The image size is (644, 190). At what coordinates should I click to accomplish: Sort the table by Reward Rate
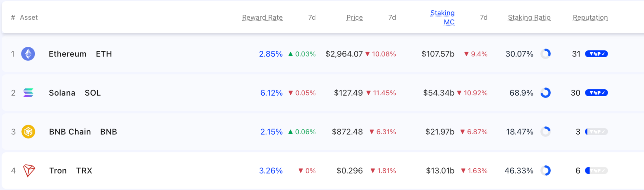(x=263, y=17)
